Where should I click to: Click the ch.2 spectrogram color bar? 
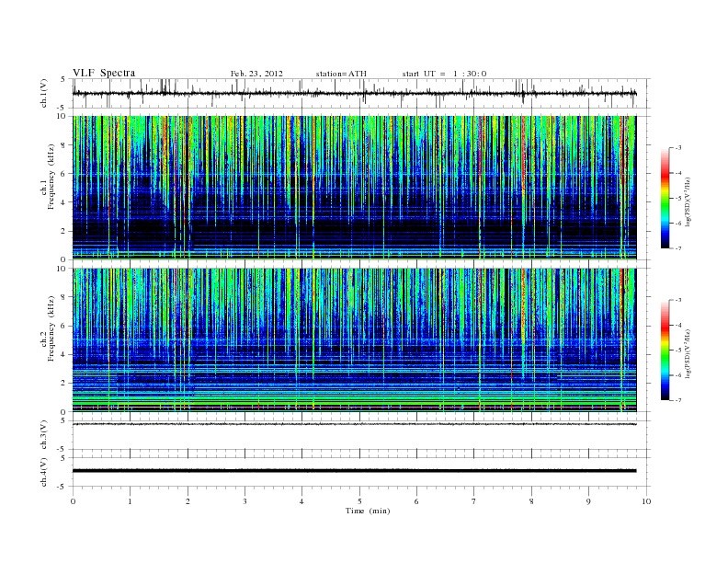coord(665,350)
